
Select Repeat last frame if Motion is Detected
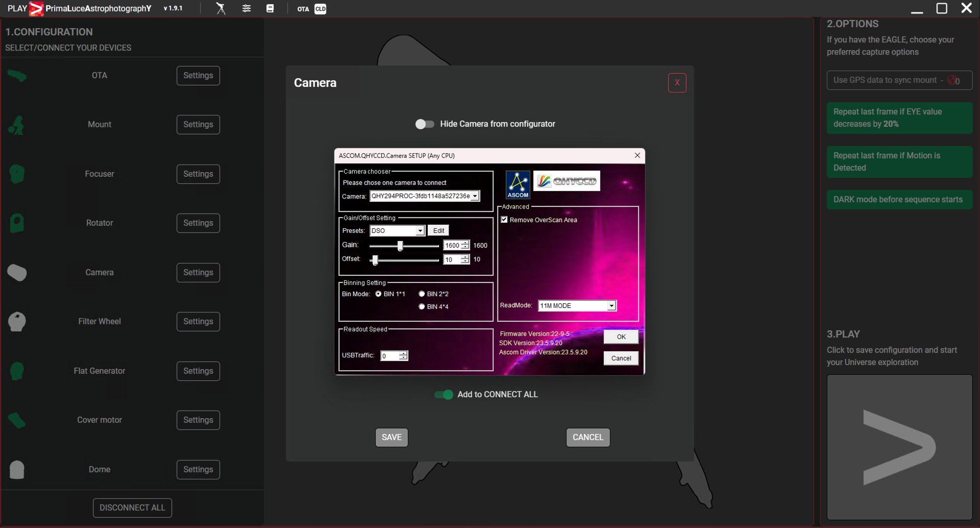898,161
